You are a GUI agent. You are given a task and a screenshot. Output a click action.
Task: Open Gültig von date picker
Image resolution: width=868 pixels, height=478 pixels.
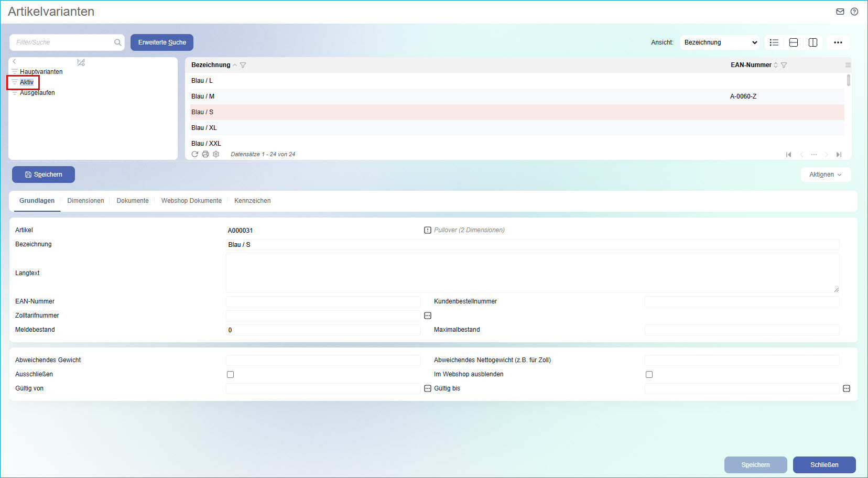[x=428, y=388]
